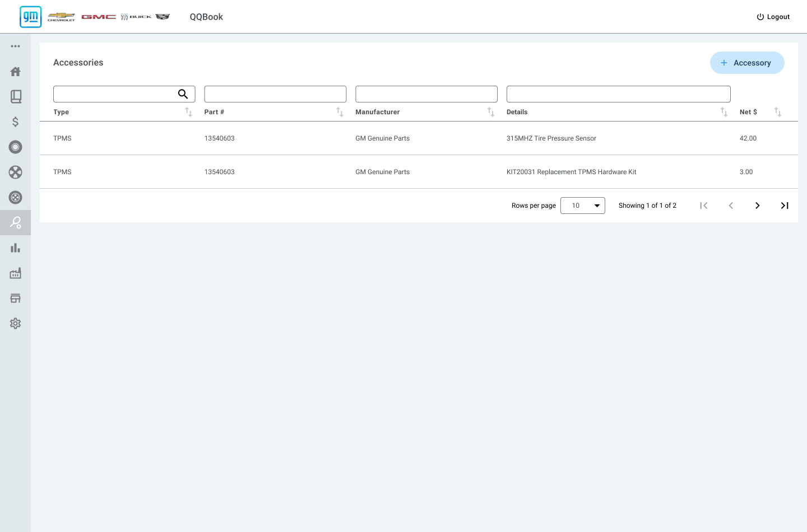Select the active accessories sidebar item

tap(15, 223)
